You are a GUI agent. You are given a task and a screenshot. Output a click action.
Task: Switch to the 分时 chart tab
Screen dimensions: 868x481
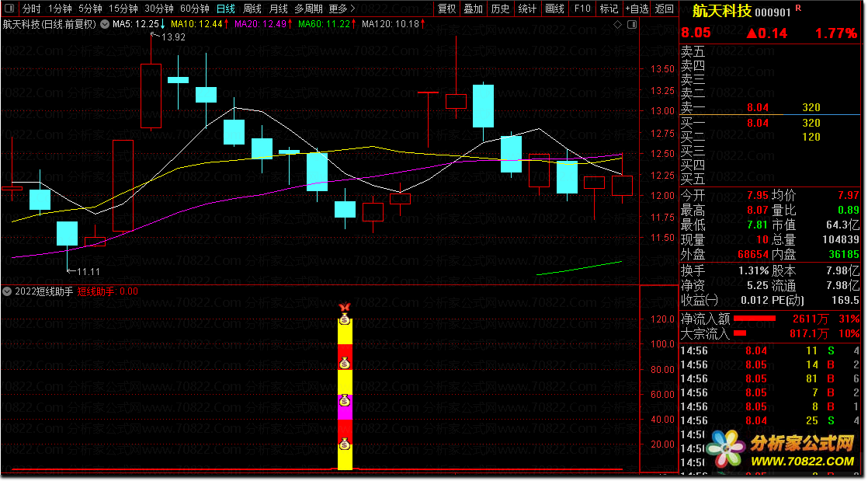coord(32,9)
